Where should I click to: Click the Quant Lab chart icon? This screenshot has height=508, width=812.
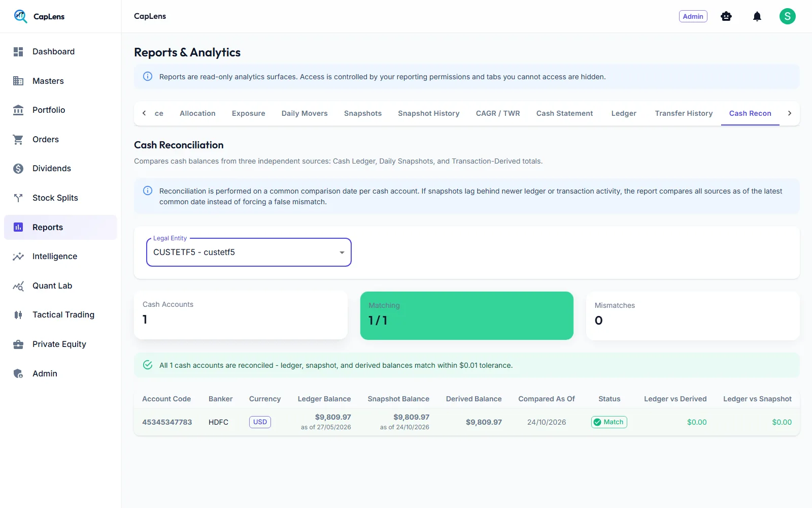(18, 285)
